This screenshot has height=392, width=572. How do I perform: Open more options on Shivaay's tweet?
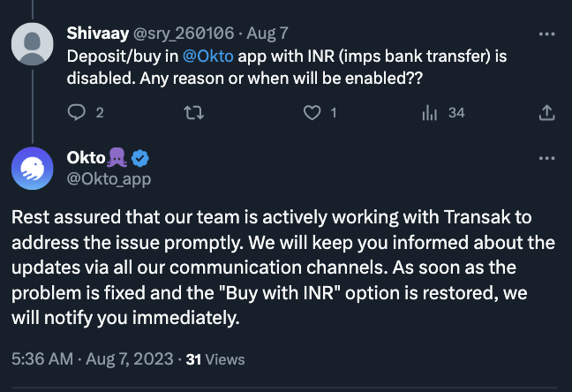[546, 34]
